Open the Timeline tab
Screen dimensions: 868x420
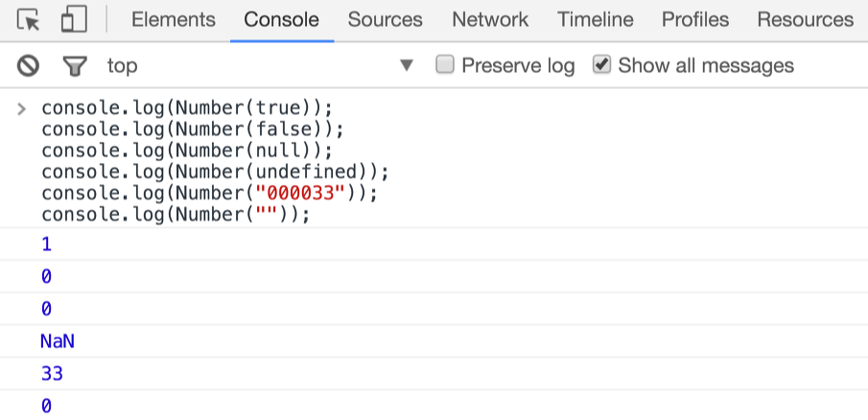[595, 20]
